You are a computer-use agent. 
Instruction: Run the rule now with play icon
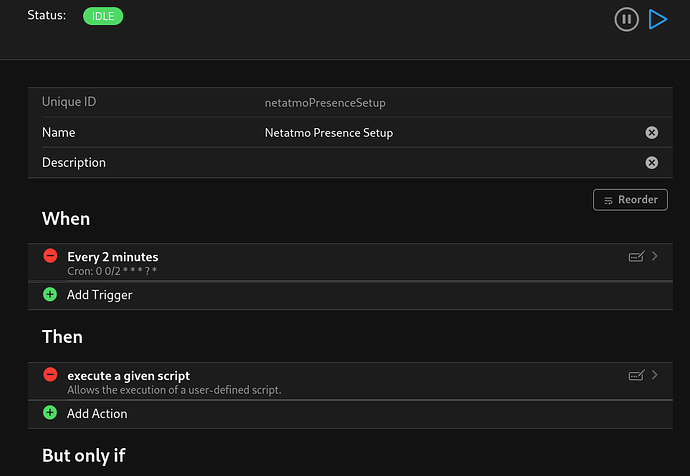click(x=657, y=19)
